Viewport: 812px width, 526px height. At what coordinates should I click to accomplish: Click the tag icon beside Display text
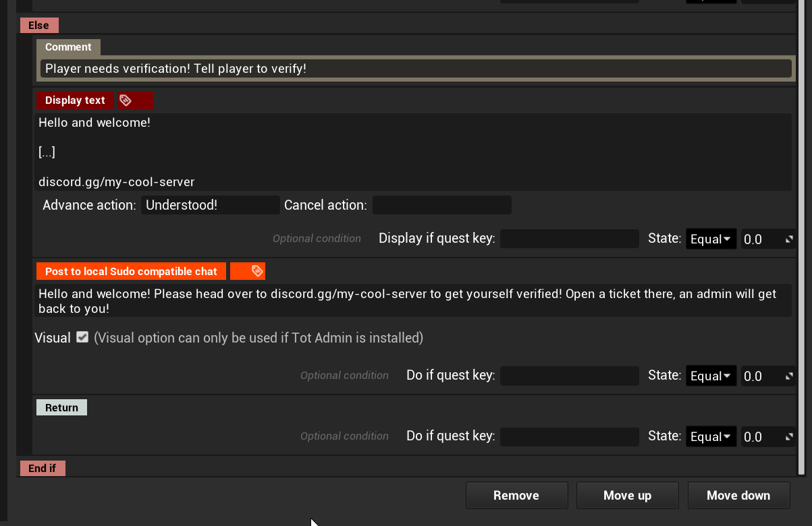(x=126, y=100)
